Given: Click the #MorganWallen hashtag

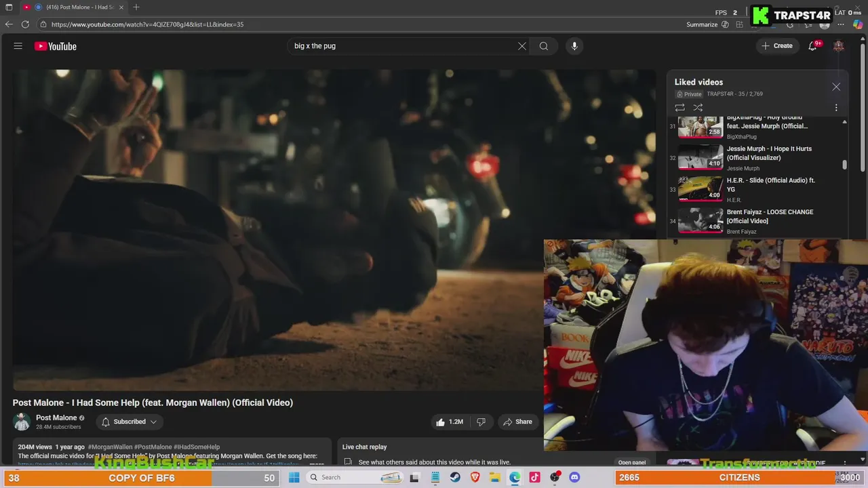Looking at the screenshot, I should point(110,447).
